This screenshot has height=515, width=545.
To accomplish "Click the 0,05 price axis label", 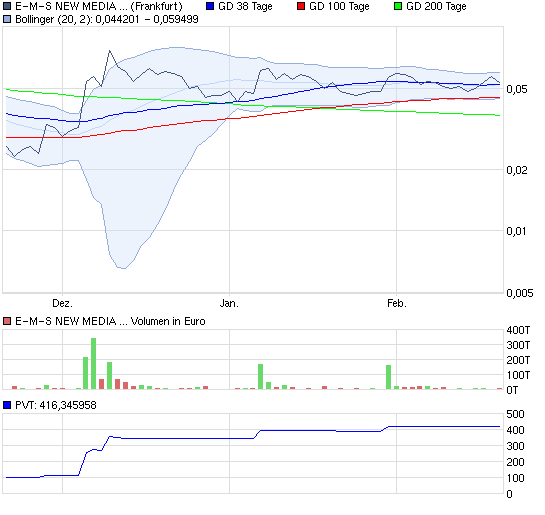I will click(x=517, y=89).
